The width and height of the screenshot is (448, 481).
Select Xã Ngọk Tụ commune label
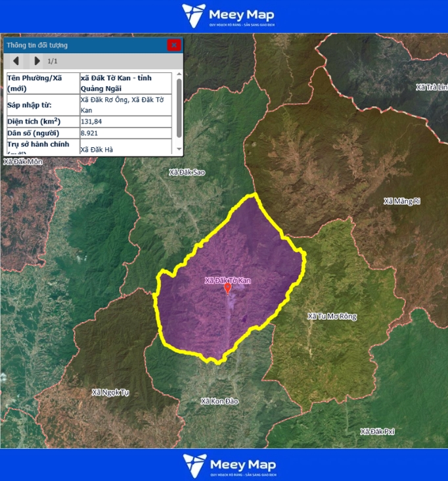(x=110, y=392)
